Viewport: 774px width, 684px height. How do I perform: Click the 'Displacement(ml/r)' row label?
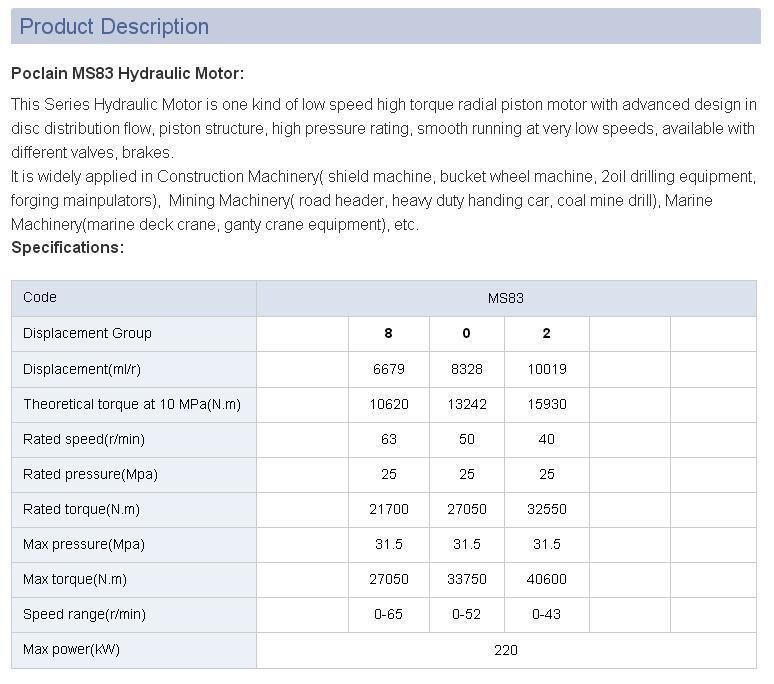(x=81, y=369)
